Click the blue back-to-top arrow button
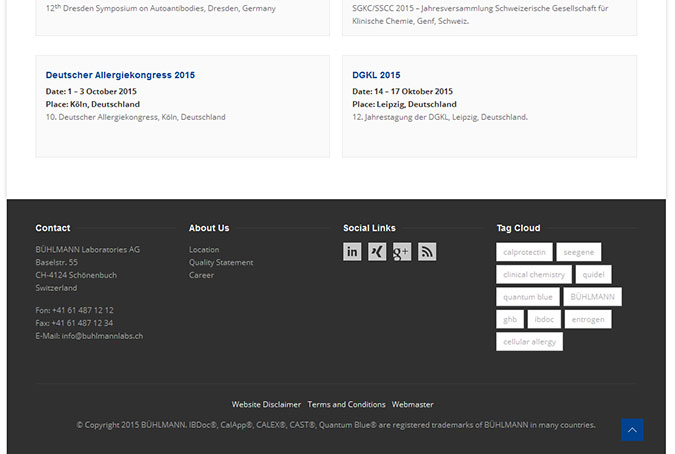Viewport: 675px width, 454px height. 632,429
